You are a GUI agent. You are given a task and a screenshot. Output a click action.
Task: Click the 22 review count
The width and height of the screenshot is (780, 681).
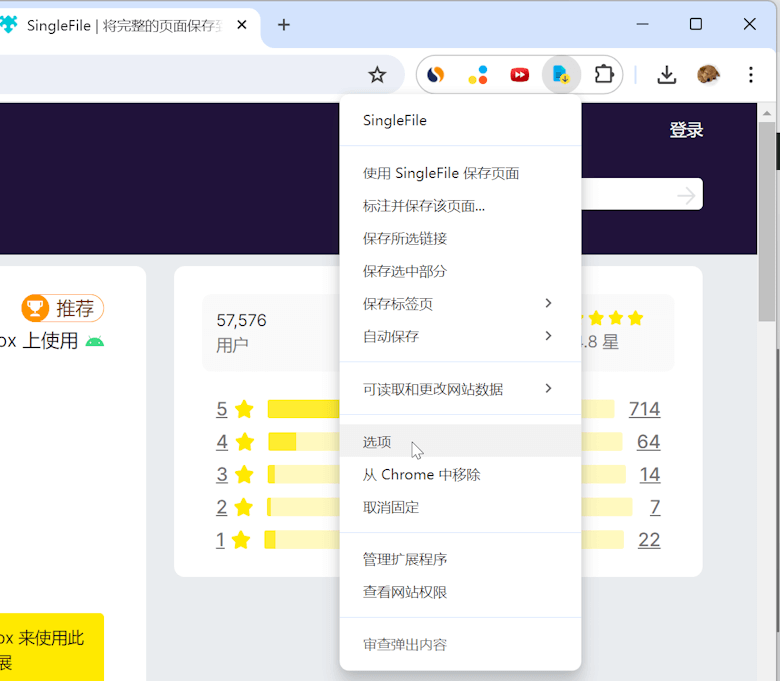coord(649,540)
